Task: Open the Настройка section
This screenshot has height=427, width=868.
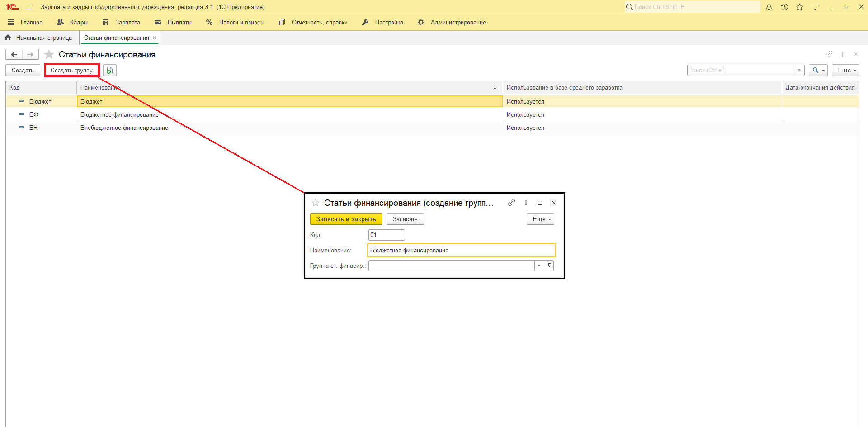Action: point(382,22)
